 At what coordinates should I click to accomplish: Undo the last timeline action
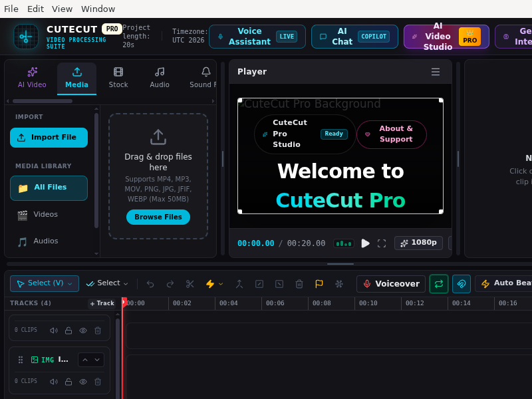[x=150, y=284]
